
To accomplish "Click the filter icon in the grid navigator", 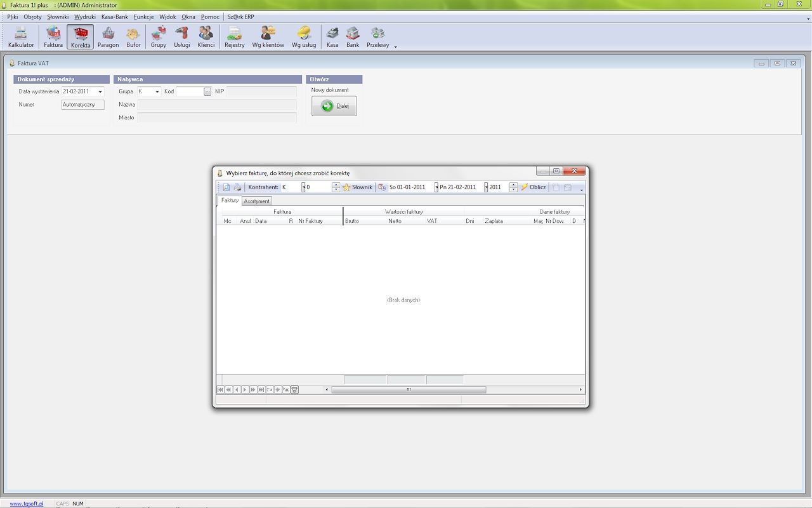I will [294, 390].
